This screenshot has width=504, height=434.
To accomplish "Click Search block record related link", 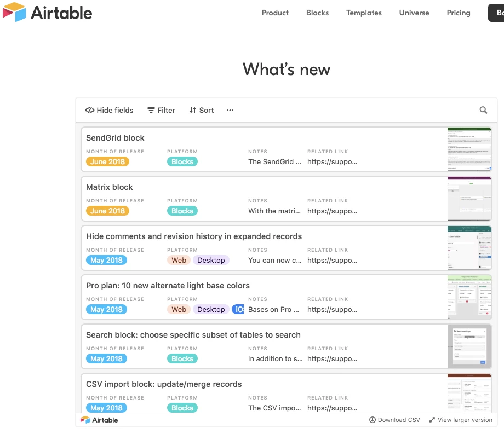I will (332, 358).
